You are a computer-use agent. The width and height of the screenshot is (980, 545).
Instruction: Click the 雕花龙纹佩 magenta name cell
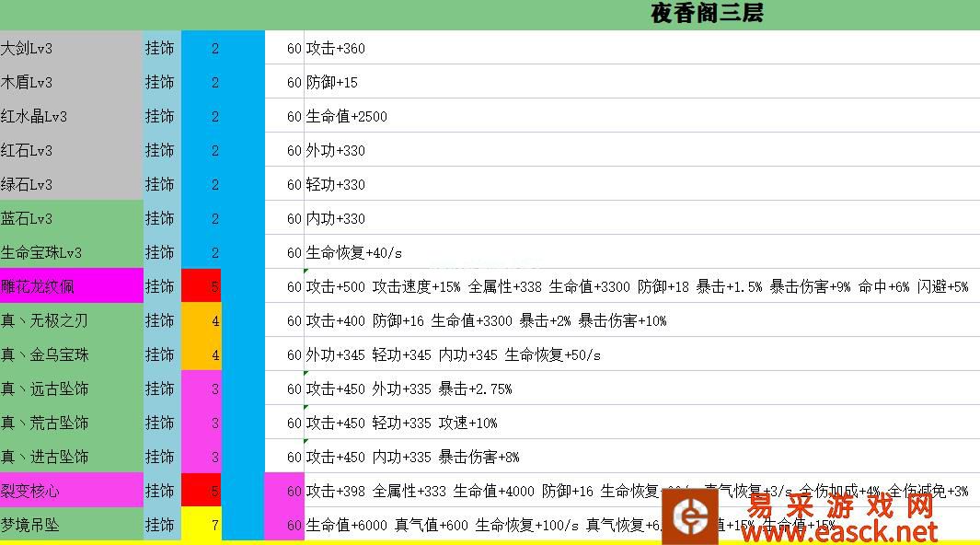pyautogui.click(x=71, y=286)
